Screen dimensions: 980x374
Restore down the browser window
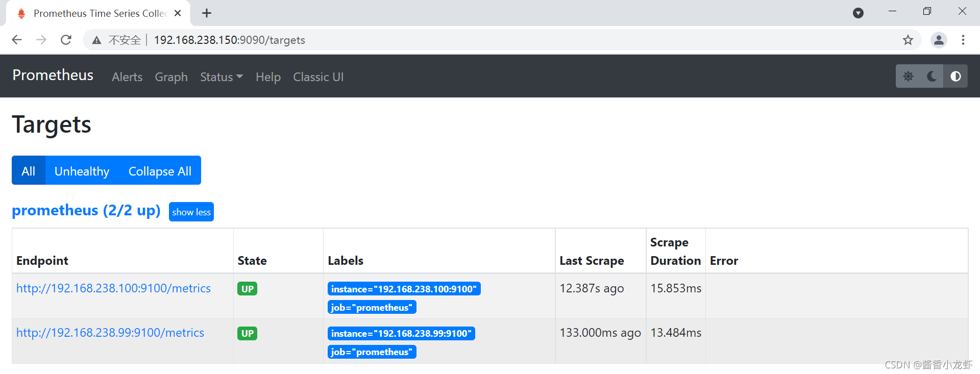[x=927, y=11]
